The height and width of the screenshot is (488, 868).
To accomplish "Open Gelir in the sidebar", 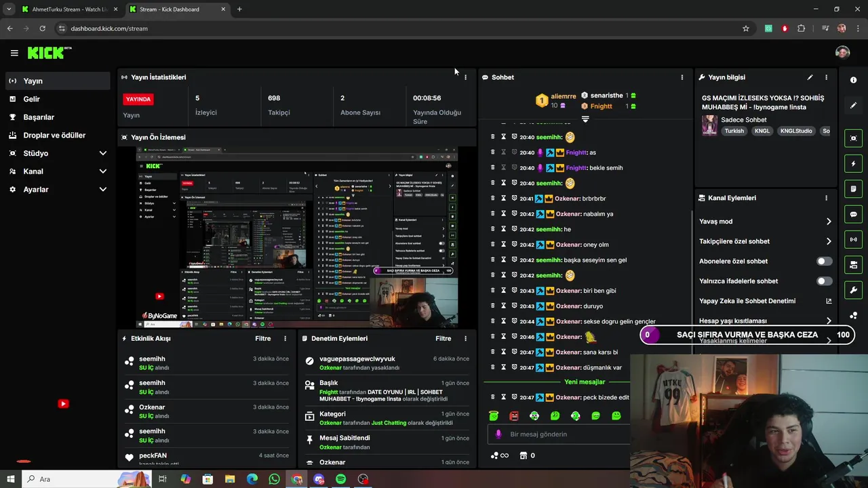I will 58,99.
